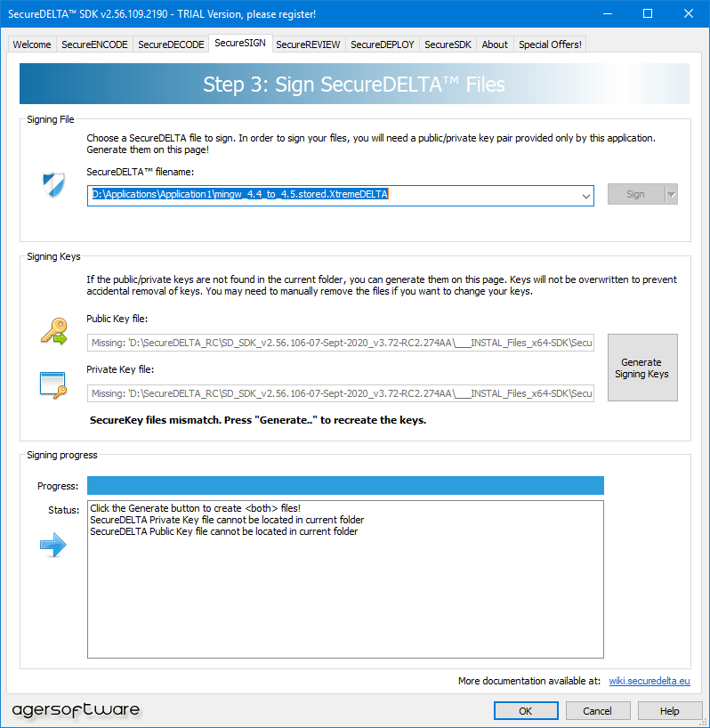
Task: Switch to the SecureDECODE tab
Action: 171,44
